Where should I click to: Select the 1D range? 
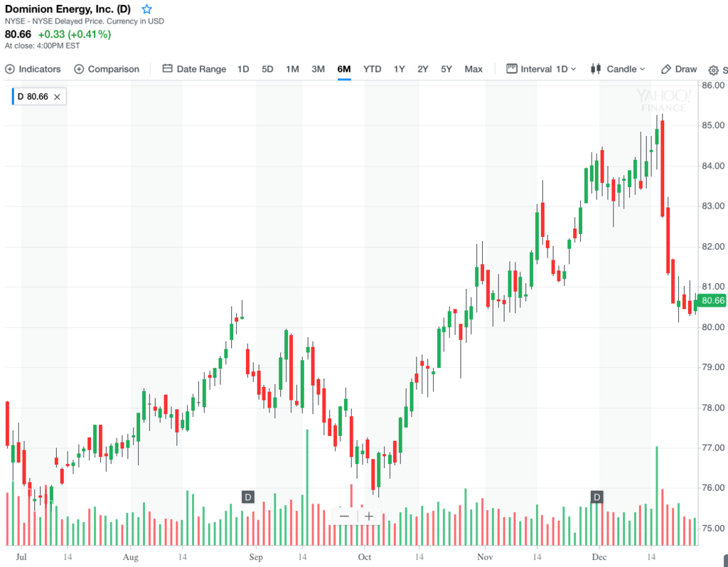click(x=243, y=69)
